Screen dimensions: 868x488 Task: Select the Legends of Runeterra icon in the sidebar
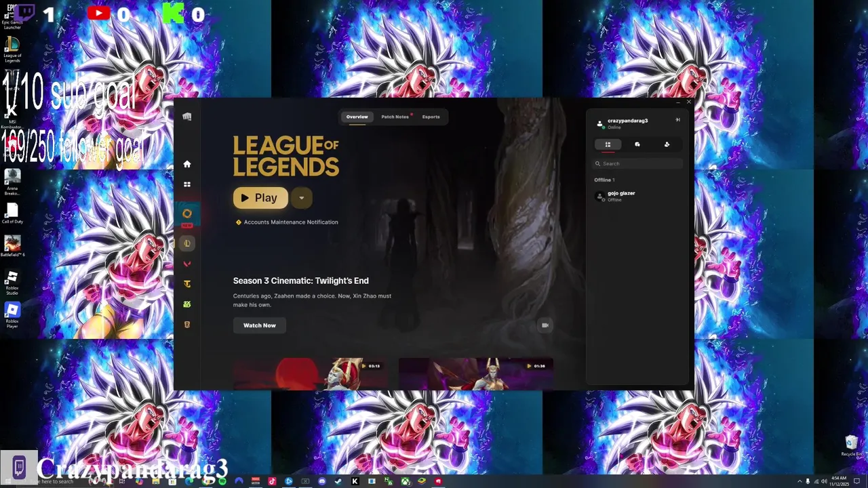[187, 325]
